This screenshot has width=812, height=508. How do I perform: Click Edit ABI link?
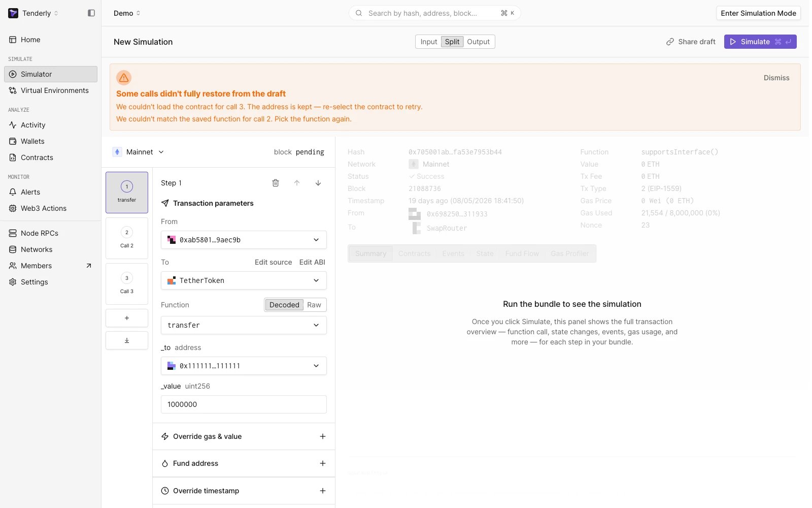pyautogui.click(x=312, y=262)
